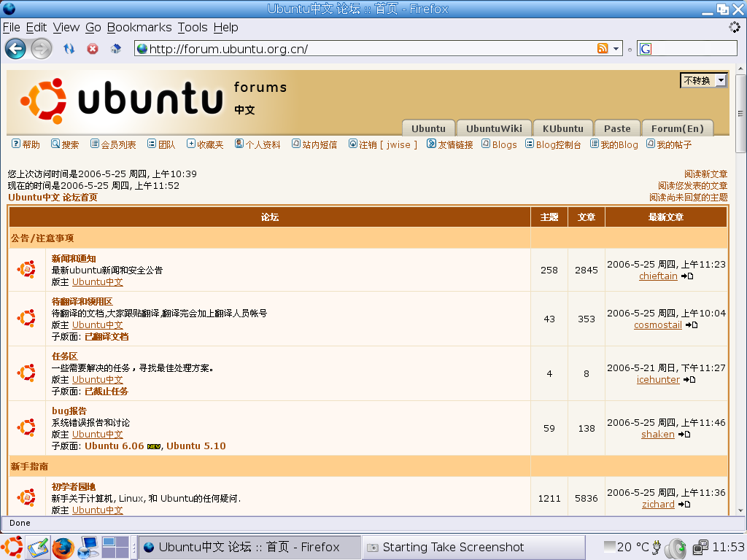Open 阅读新文章 new posts link
Image resolution: width=747 pixels, height=560 pixels.
(705, 174)
